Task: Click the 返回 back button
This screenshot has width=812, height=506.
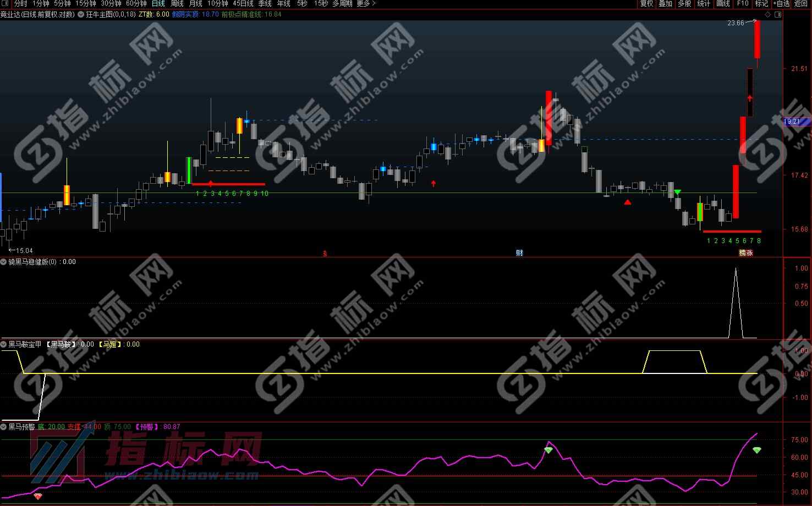Action: click(801, 4)
